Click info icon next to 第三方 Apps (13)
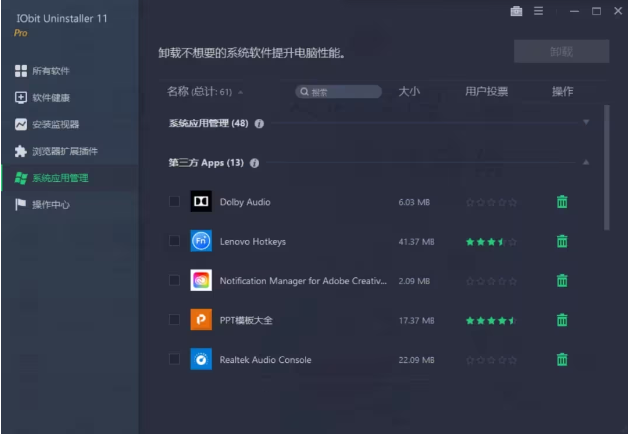The image size is (628, 434). 254,163
